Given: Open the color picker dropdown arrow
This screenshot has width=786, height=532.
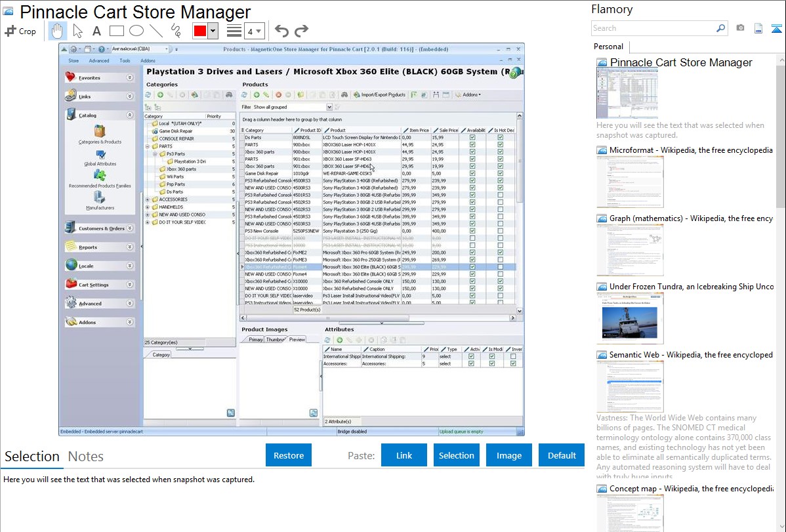Looking at the screenshot, I should [x=213, y=31].
